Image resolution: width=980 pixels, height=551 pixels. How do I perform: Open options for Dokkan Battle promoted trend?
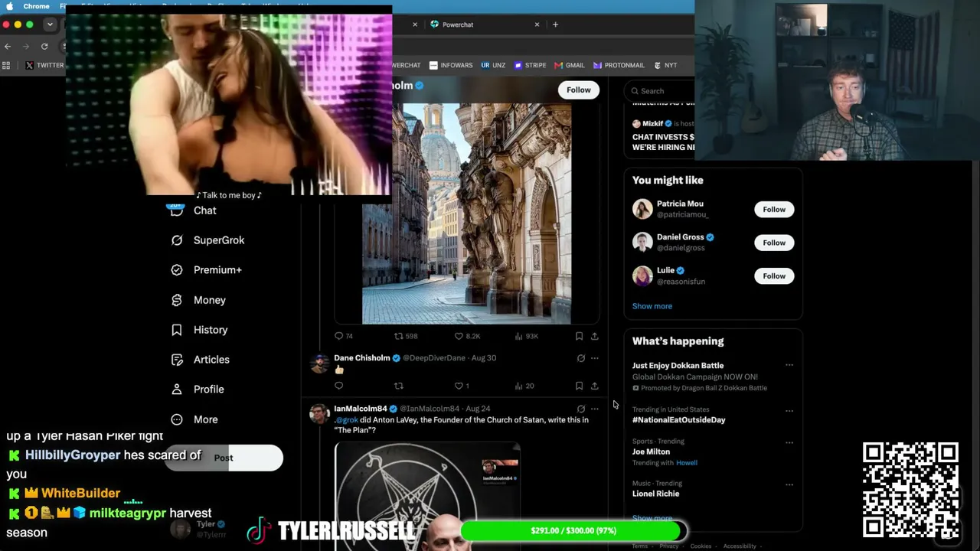[x=789, y=365]
